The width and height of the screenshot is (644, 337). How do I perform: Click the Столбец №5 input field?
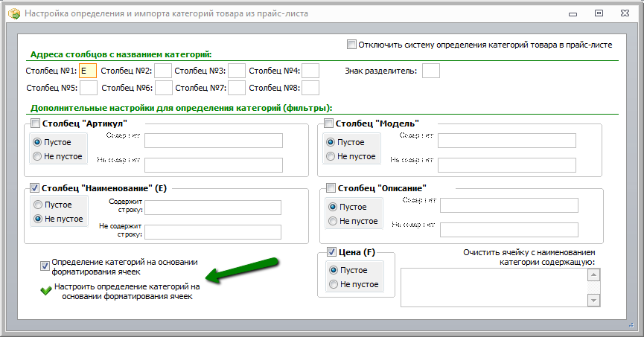click(x=89, y=88)
